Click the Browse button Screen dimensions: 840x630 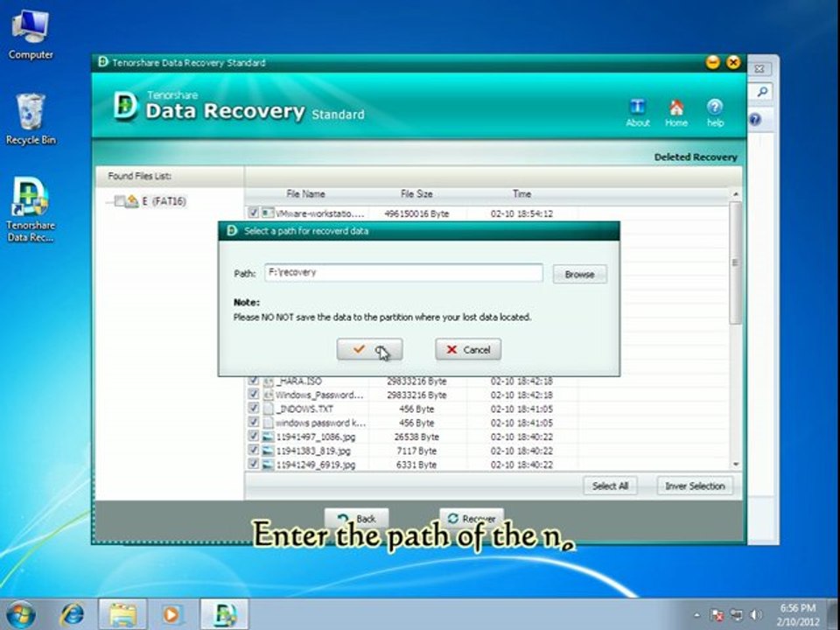point(579,274)
